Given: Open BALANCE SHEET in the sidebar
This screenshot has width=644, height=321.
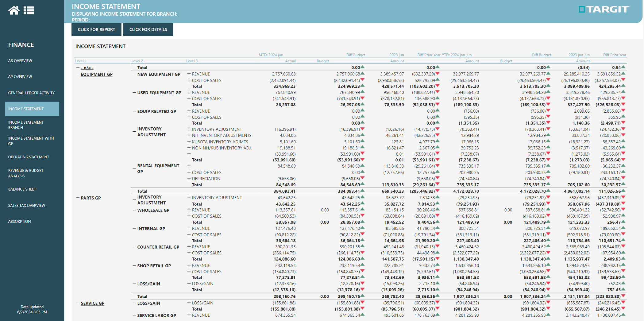Looking at the screenshot, I should [x=22, y=189].
